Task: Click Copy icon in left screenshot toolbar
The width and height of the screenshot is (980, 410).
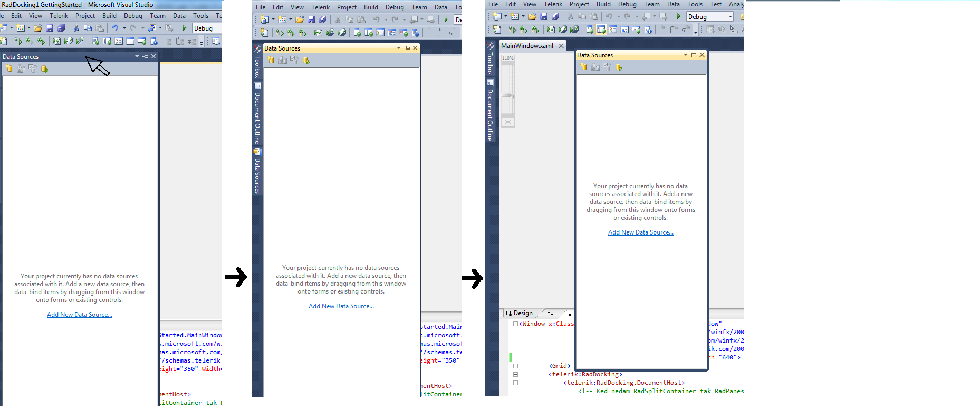Action: [x=88, y=28]
